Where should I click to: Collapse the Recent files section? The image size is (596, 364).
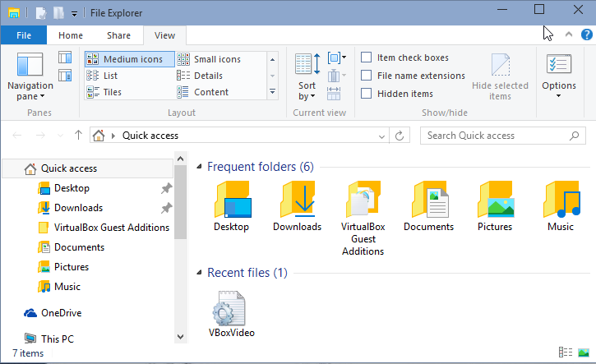point(198,273)
